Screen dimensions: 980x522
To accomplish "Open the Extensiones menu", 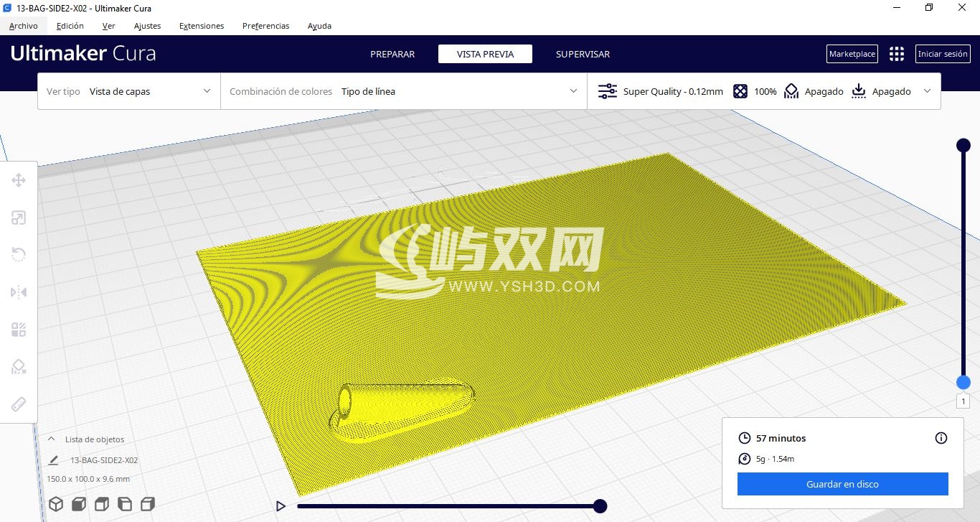I will (x=202, y=26).
